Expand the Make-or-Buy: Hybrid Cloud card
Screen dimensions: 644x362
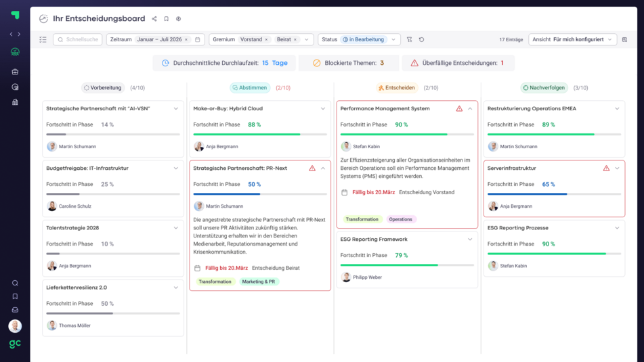pyautogui.click(x=323, y=108)
